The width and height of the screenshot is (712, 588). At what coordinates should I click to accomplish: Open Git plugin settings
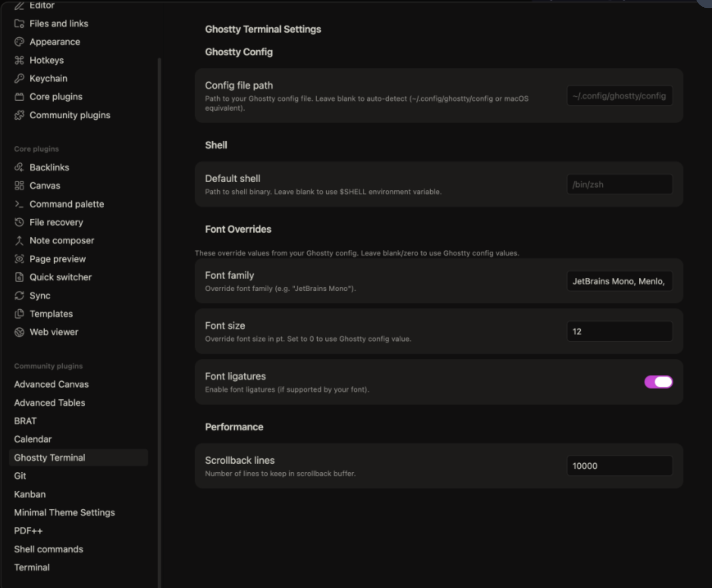coord(78,476)
